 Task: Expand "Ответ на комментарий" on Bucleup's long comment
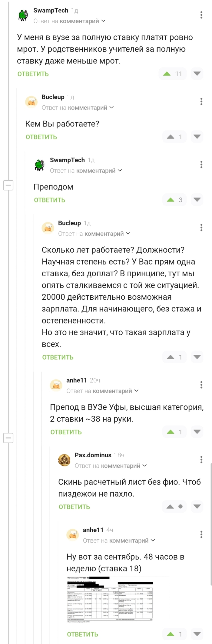128,234
